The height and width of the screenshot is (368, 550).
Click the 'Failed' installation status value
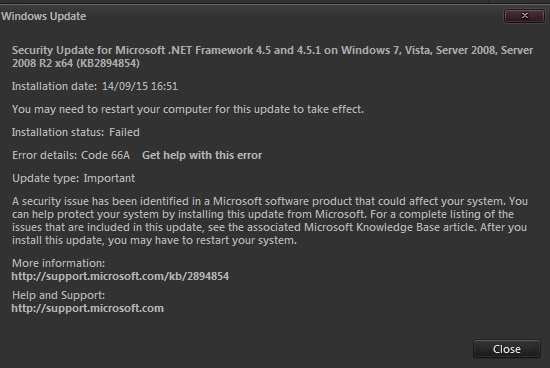coord(124,132)
